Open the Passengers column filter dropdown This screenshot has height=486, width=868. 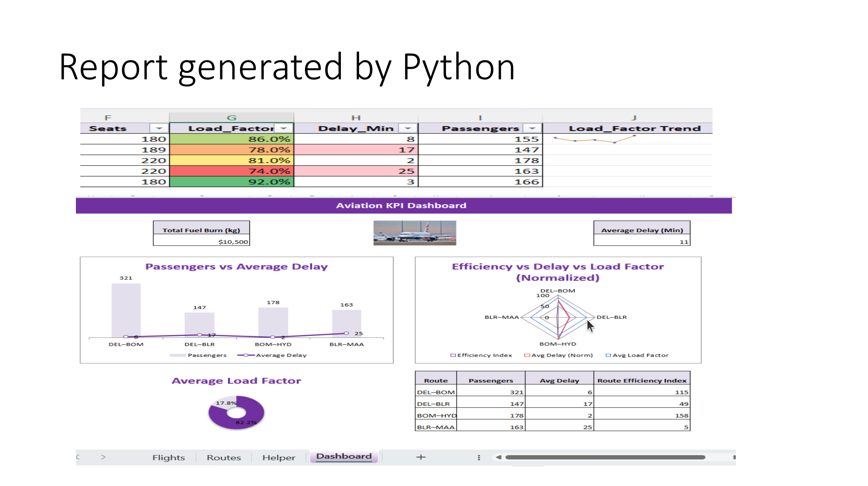[532, 129]
